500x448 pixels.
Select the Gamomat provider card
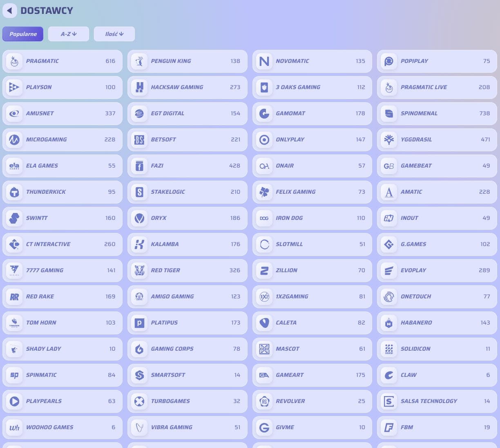click(312, 114)
